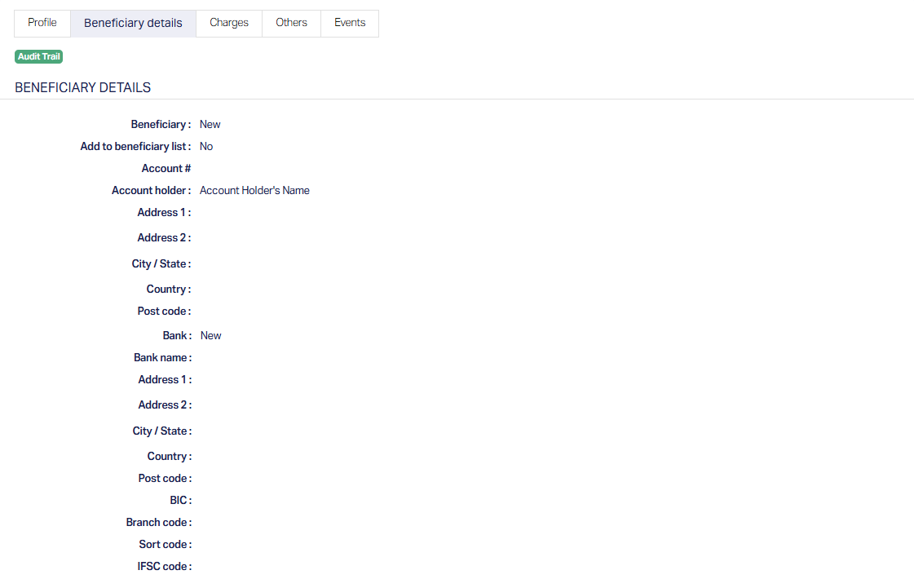
Task: Click the 'Bank name' label
Action: pos(162,358)
